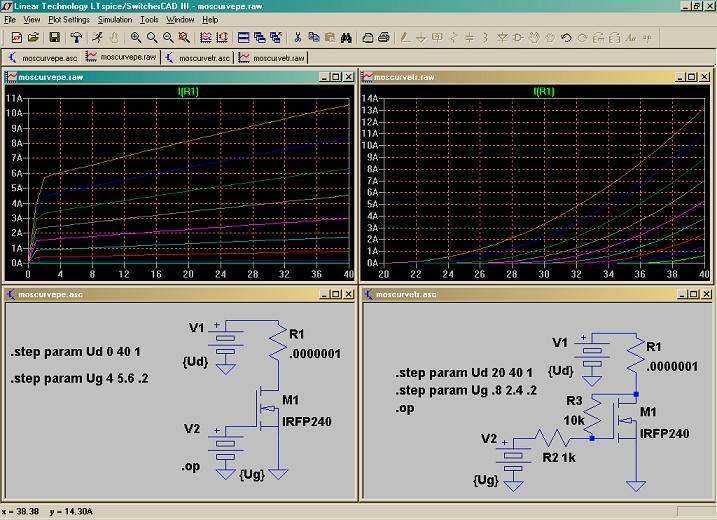Click the Place Ground symbol icon
717x520 pixels.
pyautogui.click(x=421, y=38)
